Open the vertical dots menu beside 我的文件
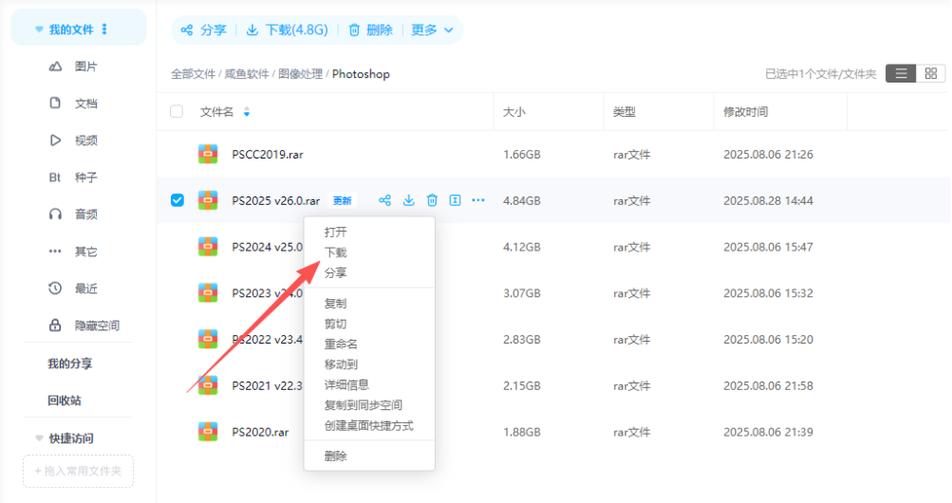Image resolution: width=952 pixels, height=503 pixels. 104,29
